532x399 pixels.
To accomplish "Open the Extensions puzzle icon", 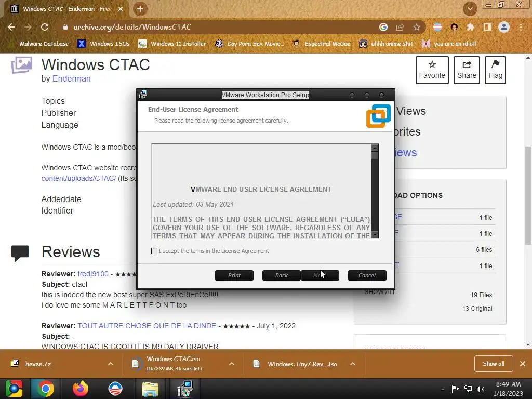I will [x=471, y=27].
